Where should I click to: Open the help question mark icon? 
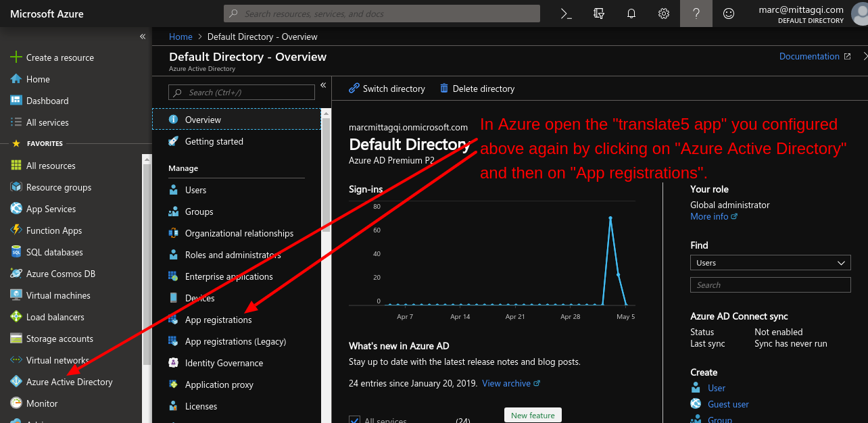(x=696, y=14)
